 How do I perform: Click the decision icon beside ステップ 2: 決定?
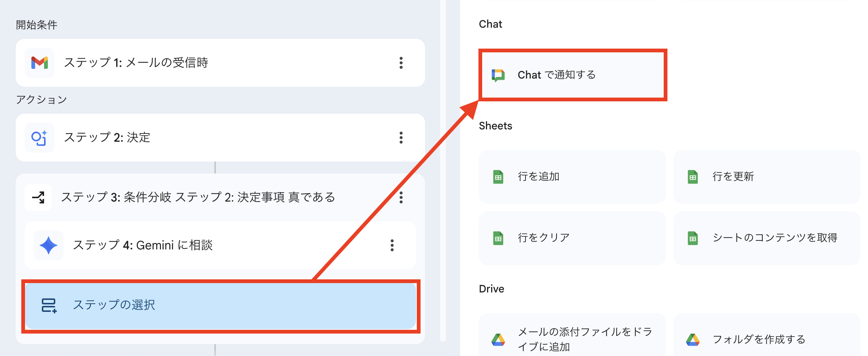click(x=40, y=138)
